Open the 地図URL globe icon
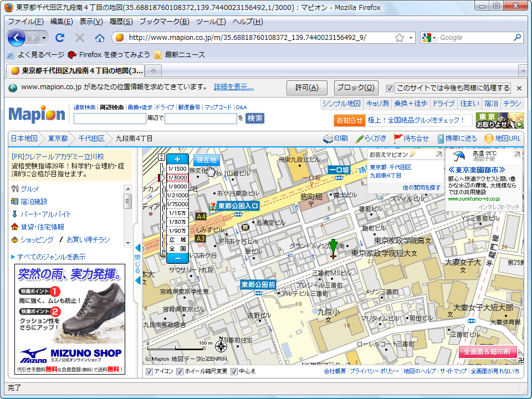The height and width of the screenshot is (399, 532). point(490,139)
